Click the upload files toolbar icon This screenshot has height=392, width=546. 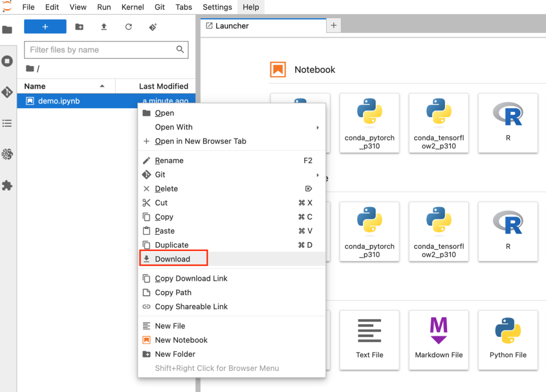point(104,27)
